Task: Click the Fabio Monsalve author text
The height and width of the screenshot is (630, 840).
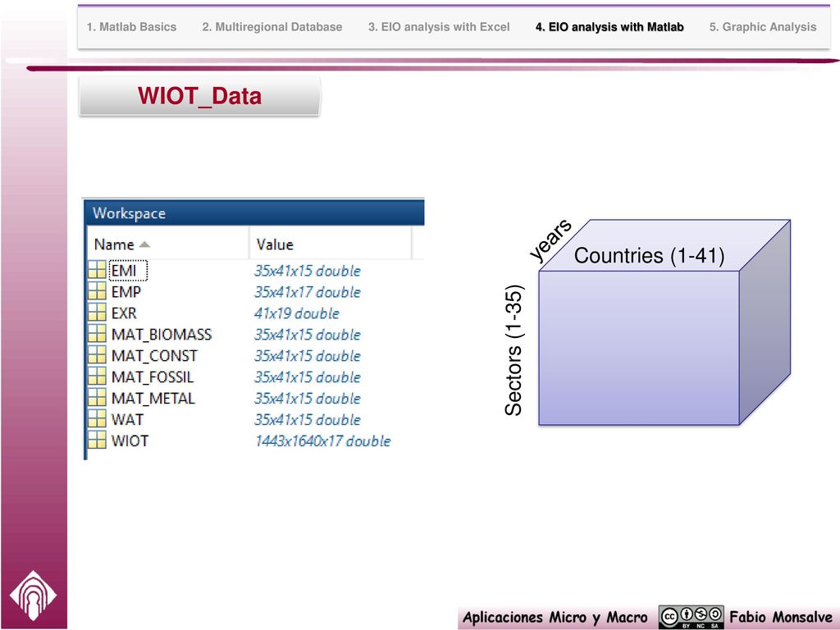Action: [781, 617]
